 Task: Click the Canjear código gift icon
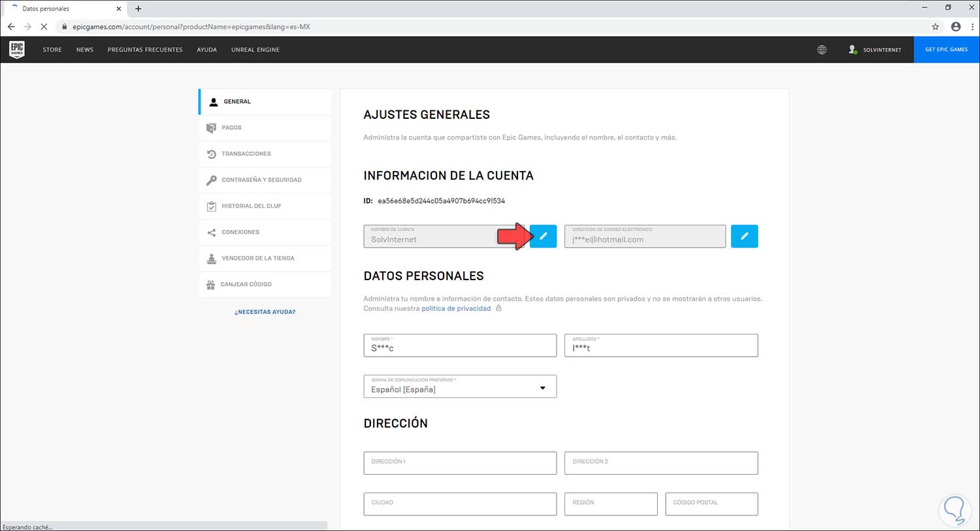point(210,285)
